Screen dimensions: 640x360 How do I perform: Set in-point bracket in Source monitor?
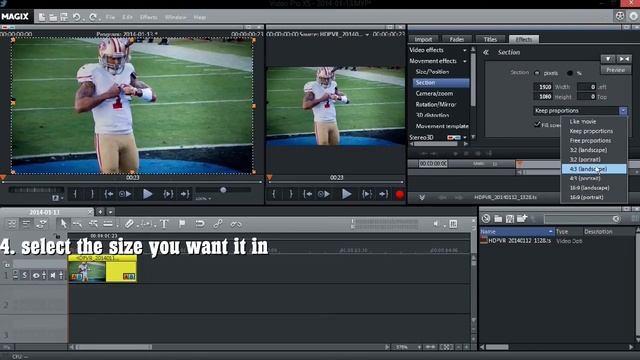[x=274, y=194]
